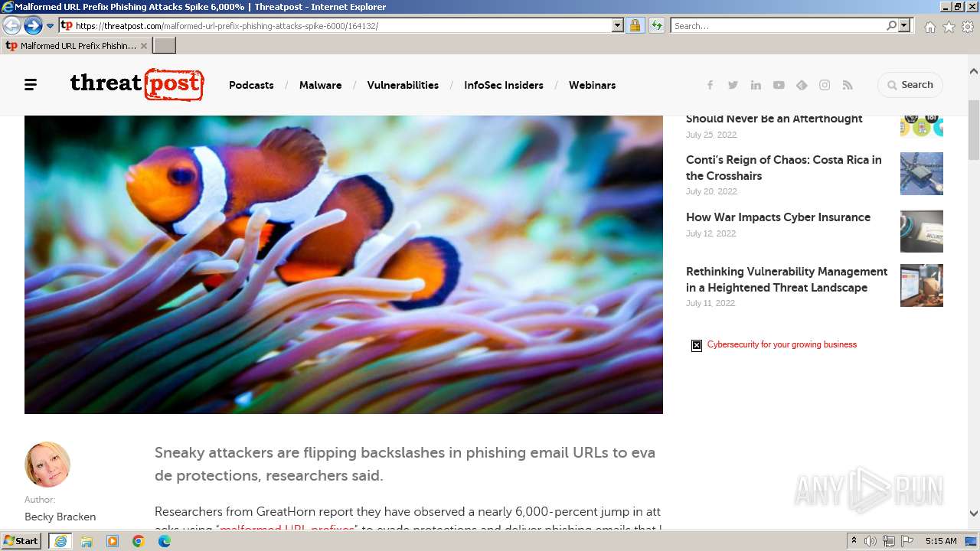
Task: Open Windows Explorer folder in taskbar
Action: (87, 541)
